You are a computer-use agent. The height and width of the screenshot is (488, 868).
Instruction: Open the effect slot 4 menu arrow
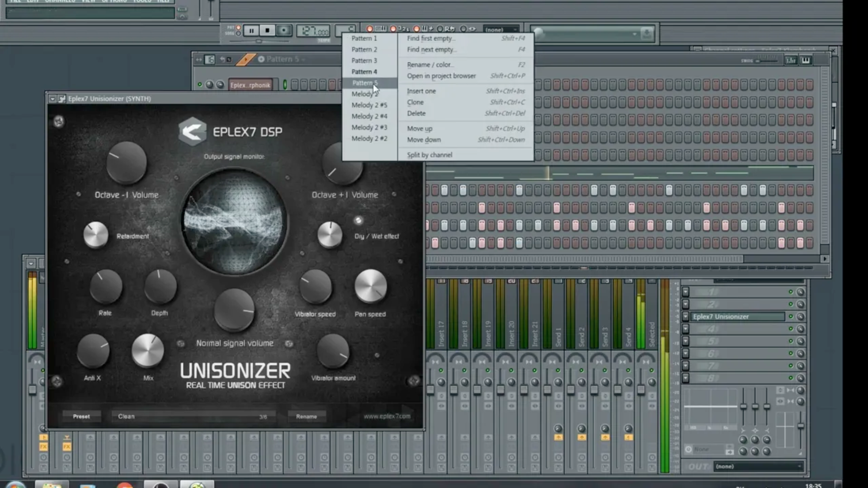click(685, 329)
